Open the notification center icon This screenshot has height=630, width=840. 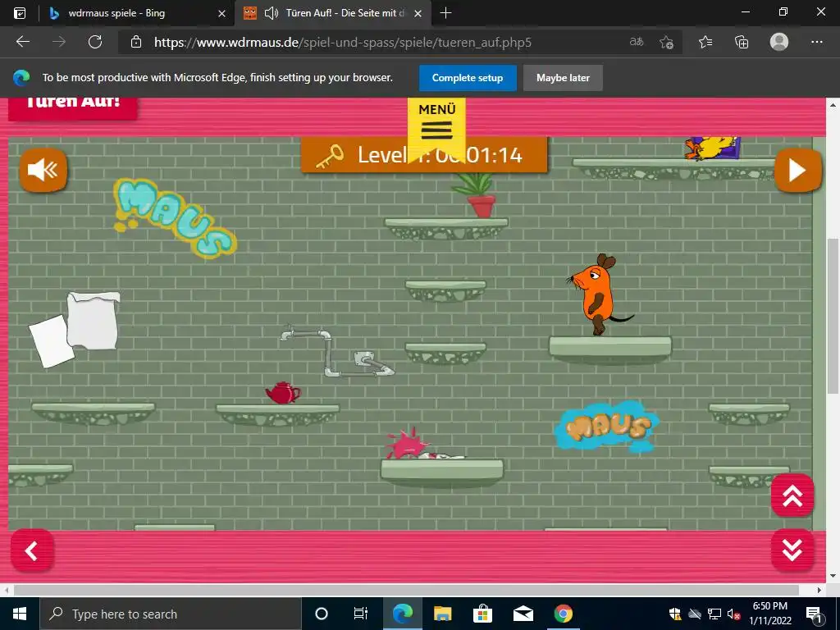tap(813, 614)
